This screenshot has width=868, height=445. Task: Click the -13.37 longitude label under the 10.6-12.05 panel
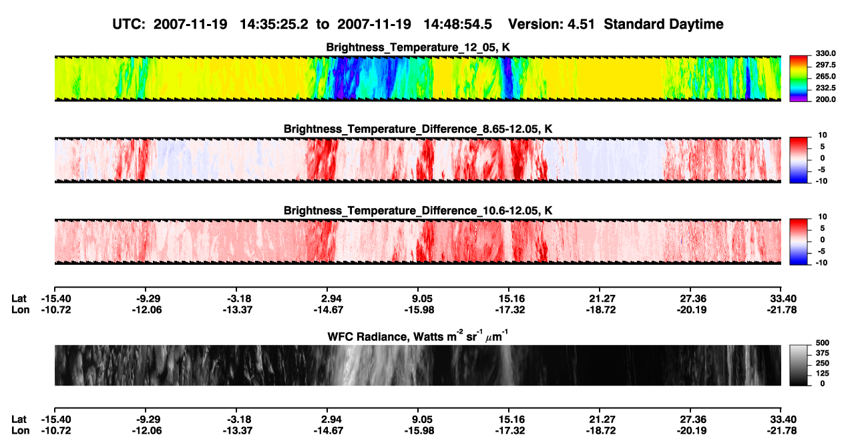click(x=237, y=310)
